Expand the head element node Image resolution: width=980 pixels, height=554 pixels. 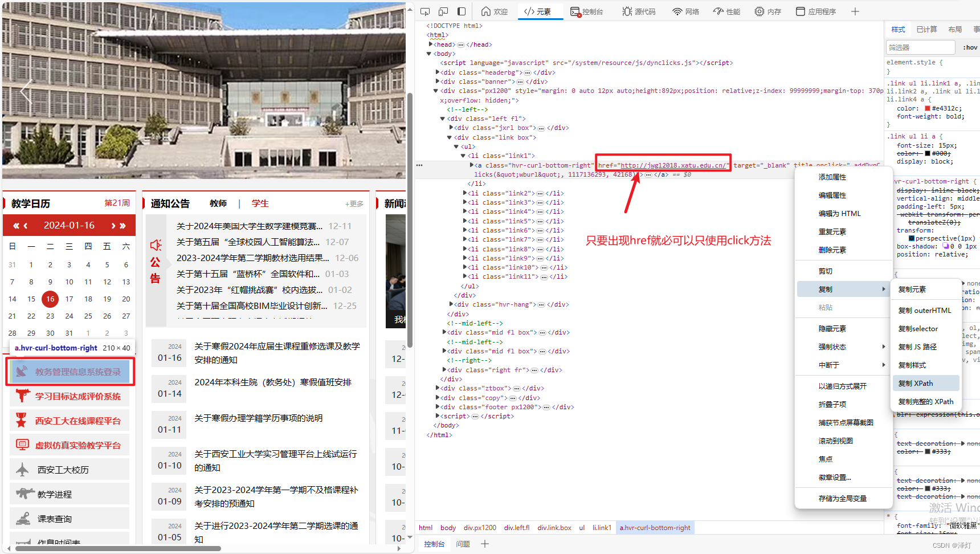tap(431, 44)
